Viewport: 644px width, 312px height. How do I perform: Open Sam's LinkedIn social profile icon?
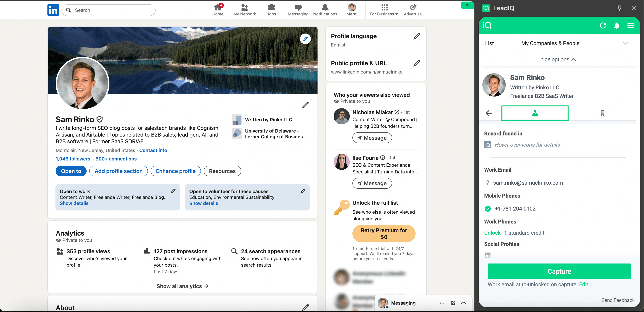pyautogui.click(x=488, y=255)
